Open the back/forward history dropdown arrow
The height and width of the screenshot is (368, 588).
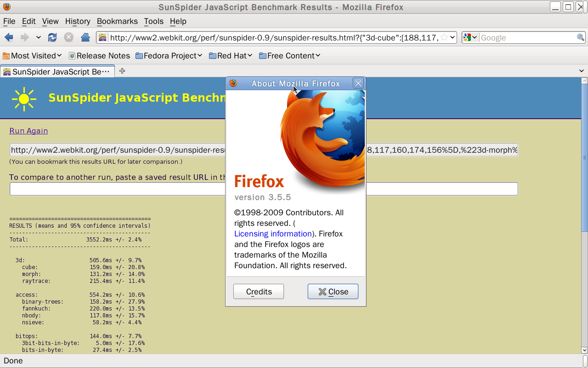click(x=39, y=38)
